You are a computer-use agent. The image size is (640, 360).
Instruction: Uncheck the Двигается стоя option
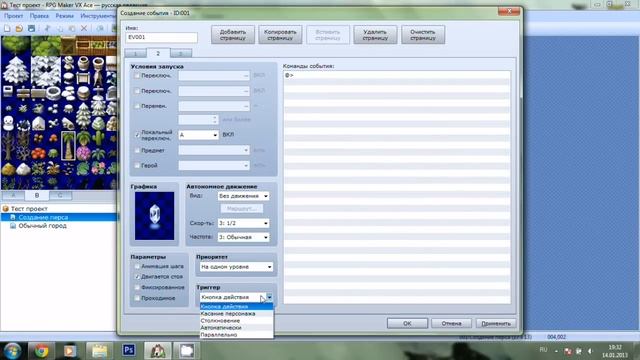point(137,276)
